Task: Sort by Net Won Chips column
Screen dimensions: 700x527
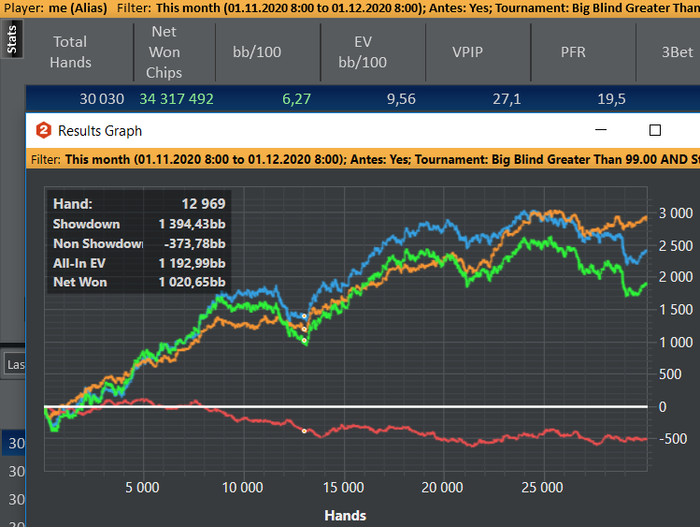Action: coord(164,52)
